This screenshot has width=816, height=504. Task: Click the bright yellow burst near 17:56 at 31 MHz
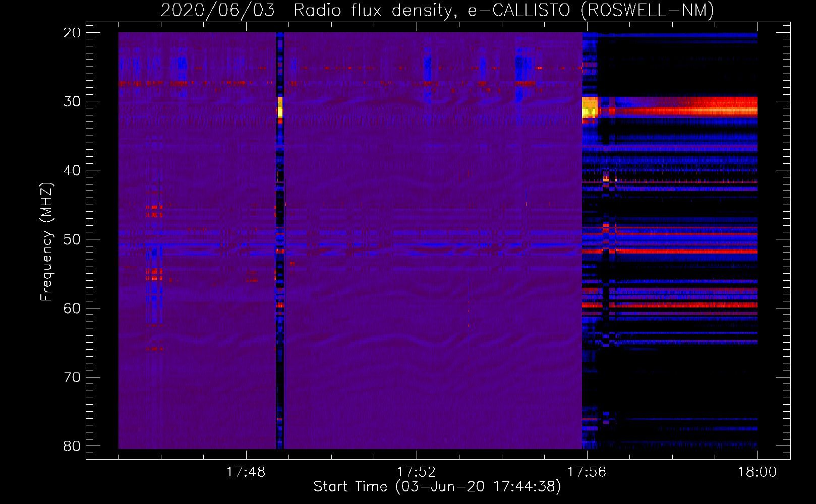(590, 107)
